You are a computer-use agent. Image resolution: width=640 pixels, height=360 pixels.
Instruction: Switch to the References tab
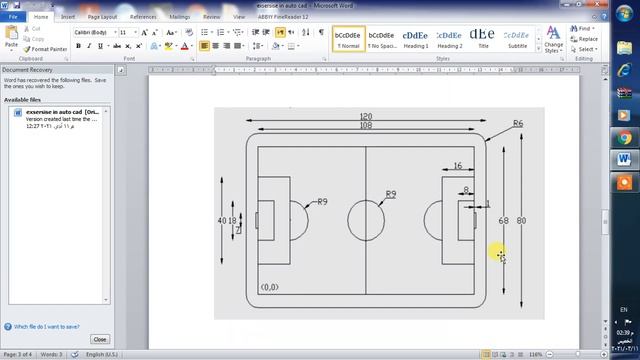[x=143, y=17]
